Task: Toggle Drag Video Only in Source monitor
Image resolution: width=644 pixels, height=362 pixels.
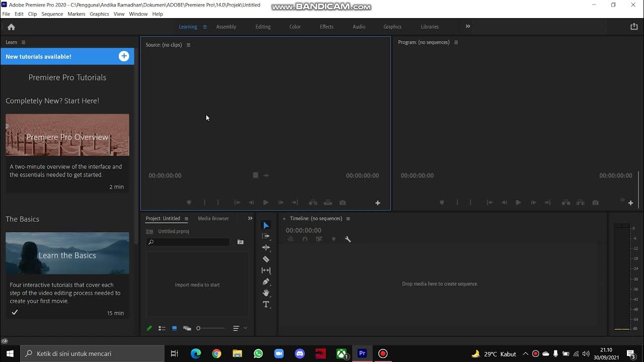Action: pos(256,175)
